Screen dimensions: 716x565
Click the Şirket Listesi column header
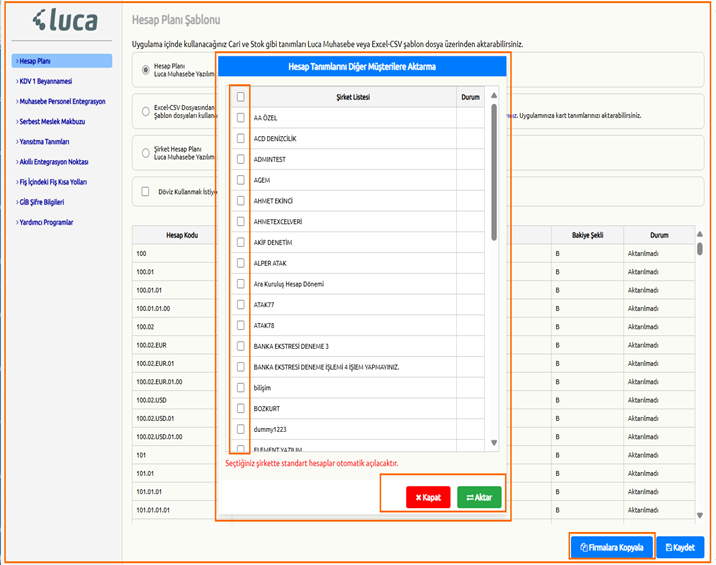pos(353,97)
